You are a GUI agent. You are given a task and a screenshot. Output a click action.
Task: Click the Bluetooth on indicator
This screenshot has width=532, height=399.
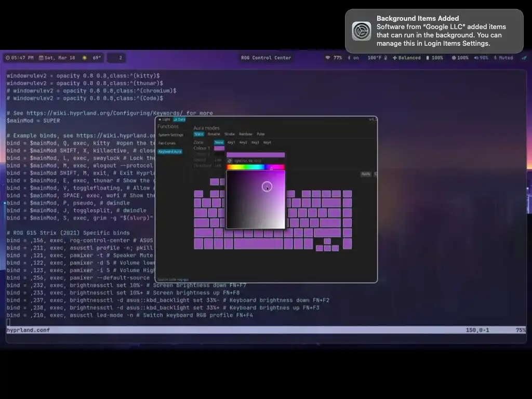353,58
